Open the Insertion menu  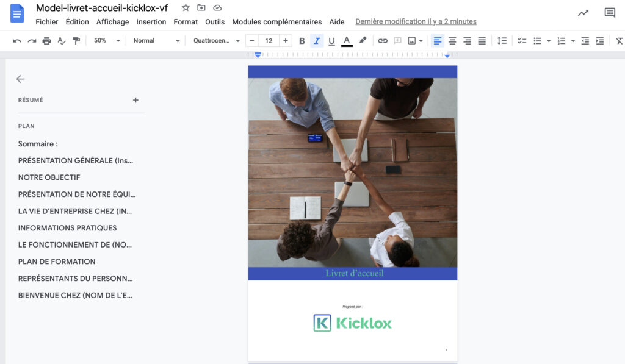[151, 22]
